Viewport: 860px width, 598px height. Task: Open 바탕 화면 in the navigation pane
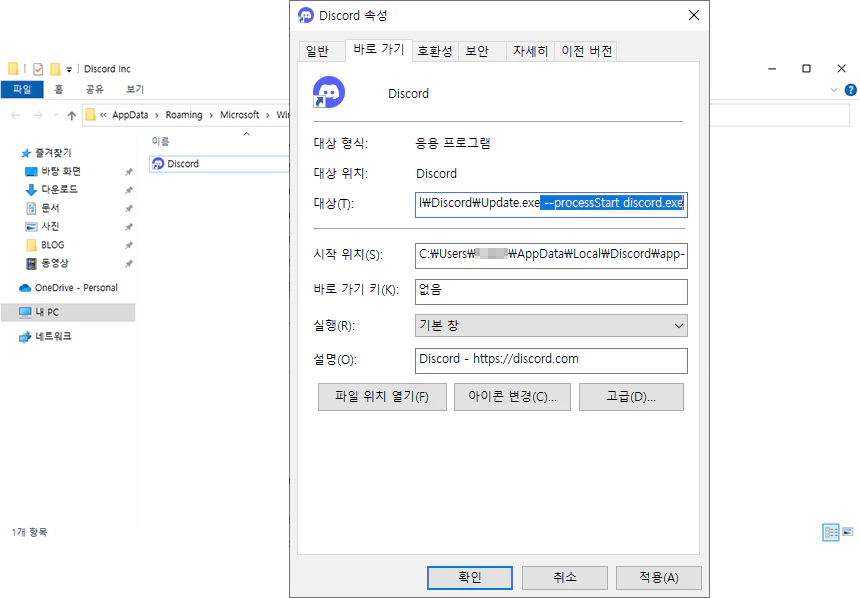tap(61, 171)
